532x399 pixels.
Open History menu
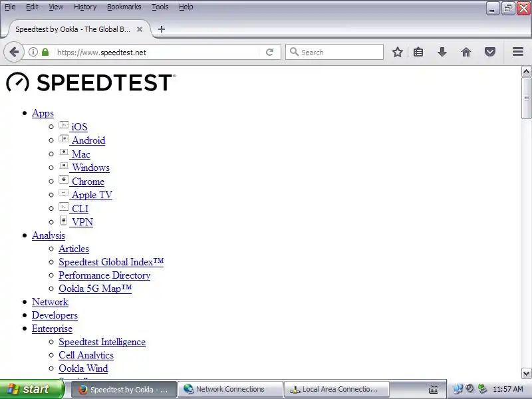click(x=85, y=7)
